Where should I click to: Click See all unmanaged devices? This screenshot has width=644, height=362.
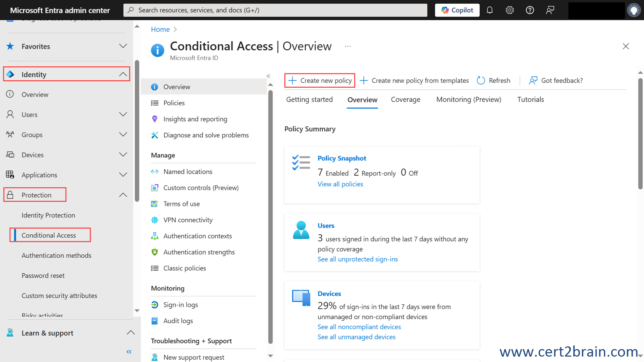[x=357, y=337]
